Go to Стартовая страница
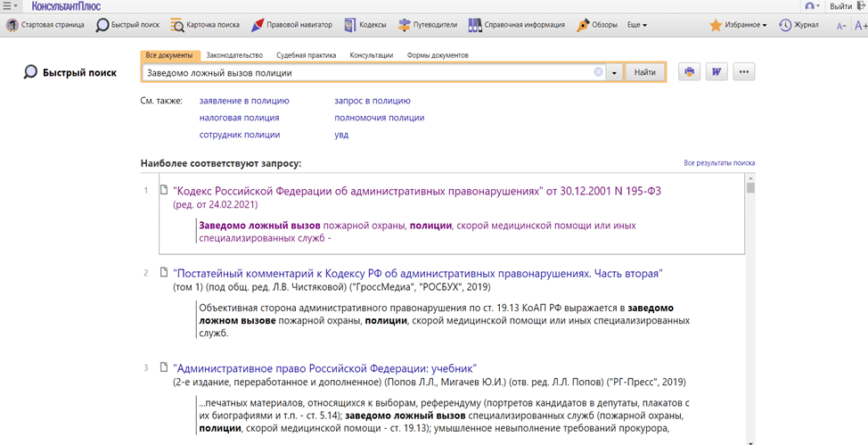Screen dimensions: 868x445 point(45,25)
